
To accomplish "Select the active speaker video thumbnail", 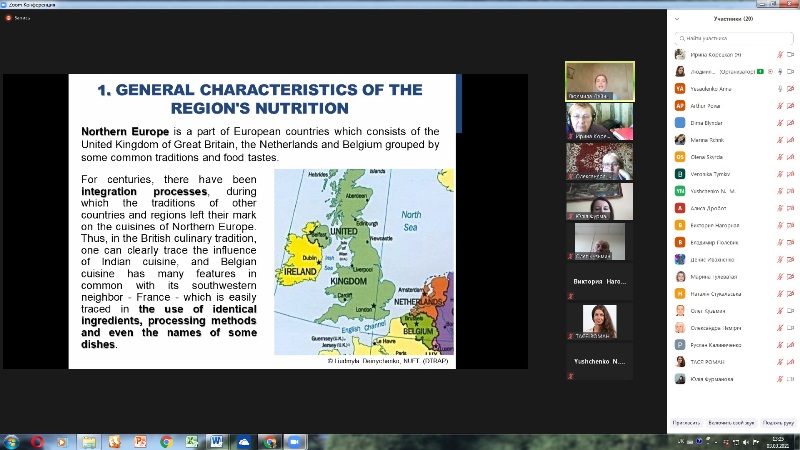I will (x=600, y=81).
